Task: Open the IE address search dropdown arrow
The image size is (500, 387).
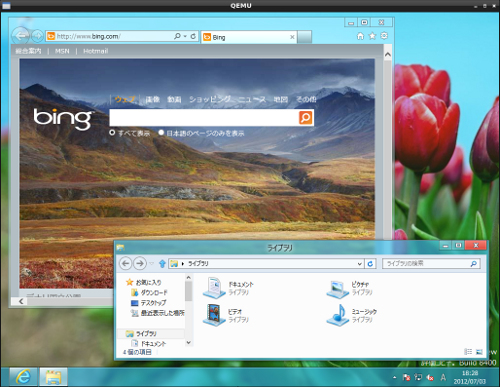Action: (185, 36)
